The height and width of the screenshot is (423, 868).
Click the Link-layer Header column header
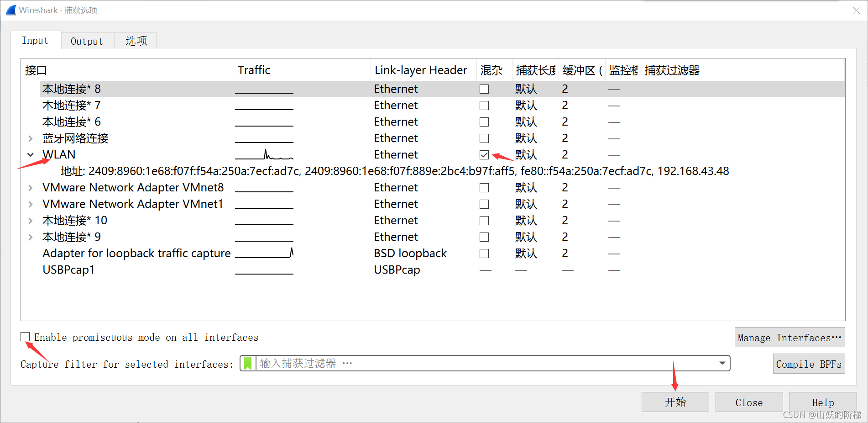pyautogui.click(x=424, y=70)
